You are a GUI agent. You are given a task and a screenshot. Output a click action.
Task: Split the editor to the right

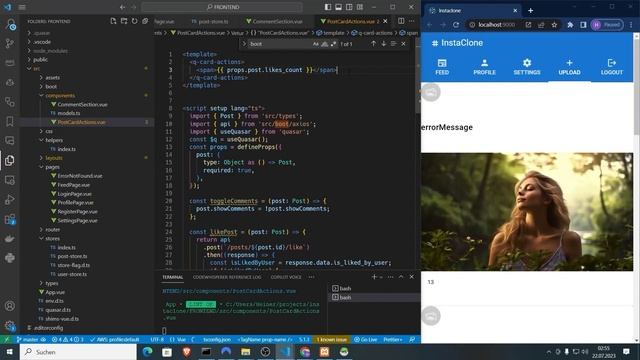click(401, 21)
